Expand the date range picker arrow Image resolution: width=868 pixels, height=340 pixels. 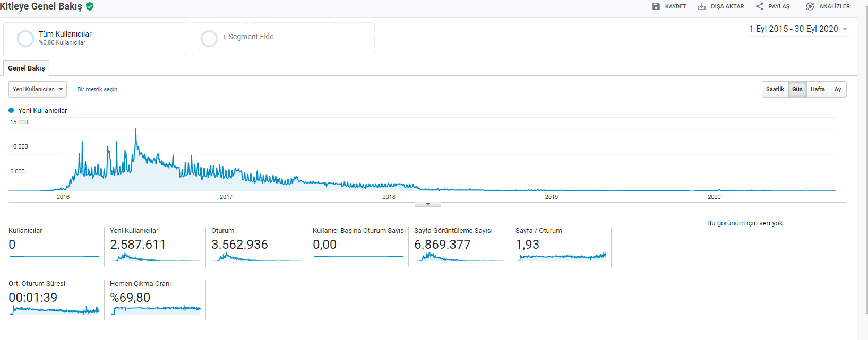(x=845, y=29)
